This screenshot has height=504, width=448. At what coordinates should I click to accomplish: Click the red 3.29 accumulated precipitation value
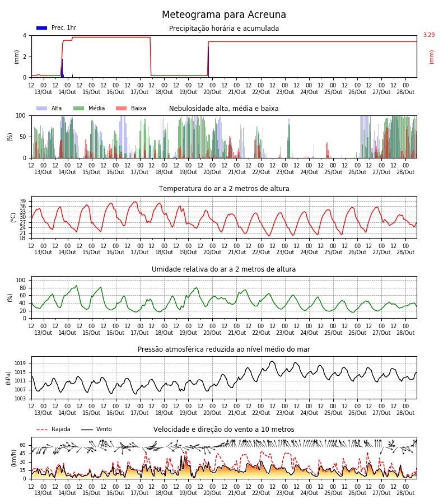point(429,35)
